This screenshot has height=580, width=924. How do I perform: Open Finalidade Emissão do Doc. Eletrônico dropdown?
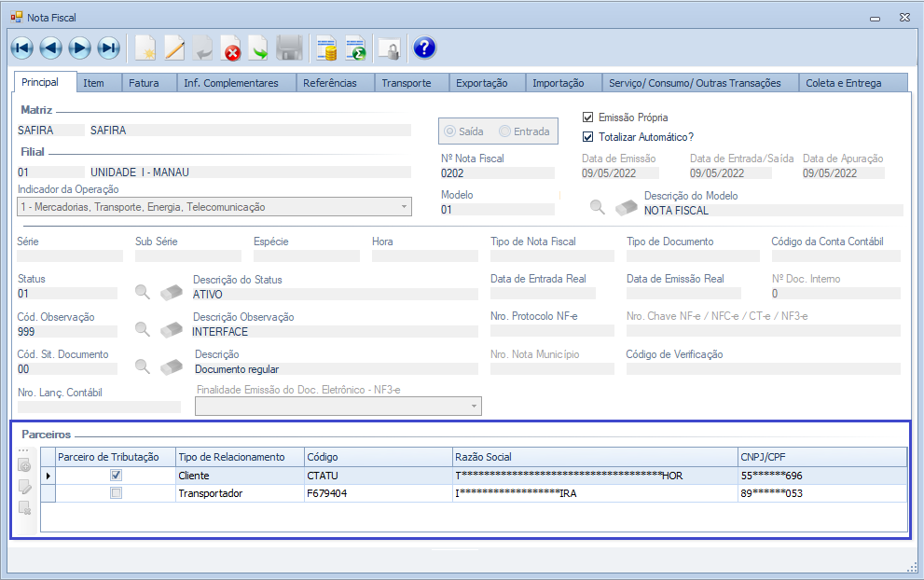474,406
